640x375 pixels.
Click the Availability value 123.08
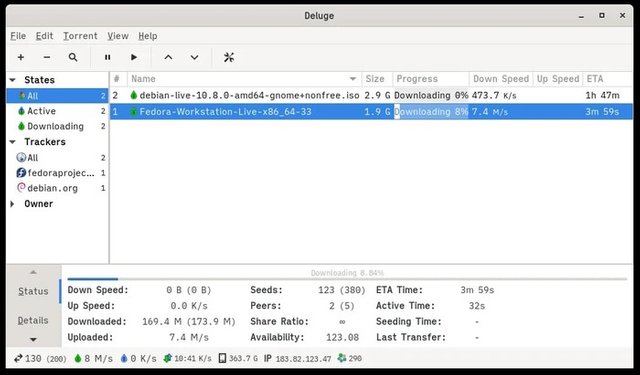click(x=342, y=337)
